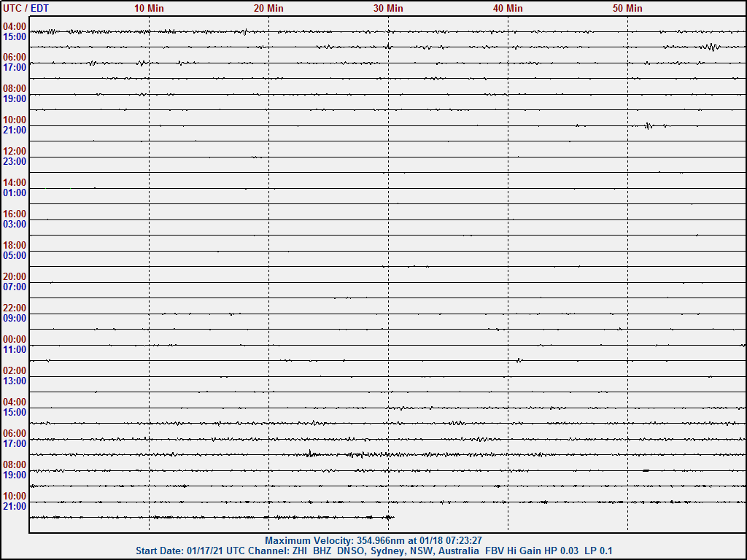Click the end of the last trace
747x560 pixels.
[392, 517]
